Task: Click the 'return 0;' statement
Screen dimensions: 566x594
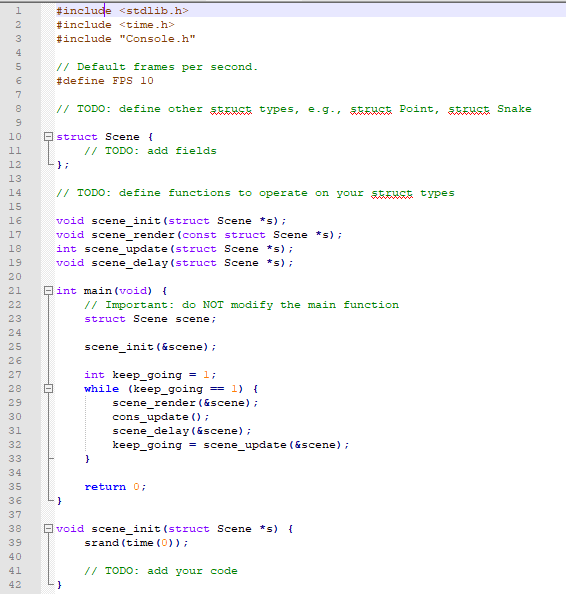Action: [x=115, y=487]
